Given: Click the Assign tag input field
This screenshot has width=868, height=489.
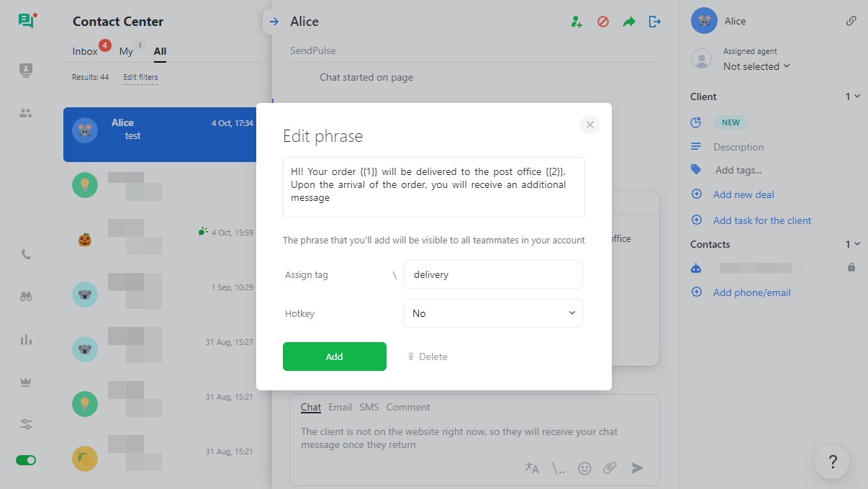Looking at the screenshot, I should coord(493,274).
